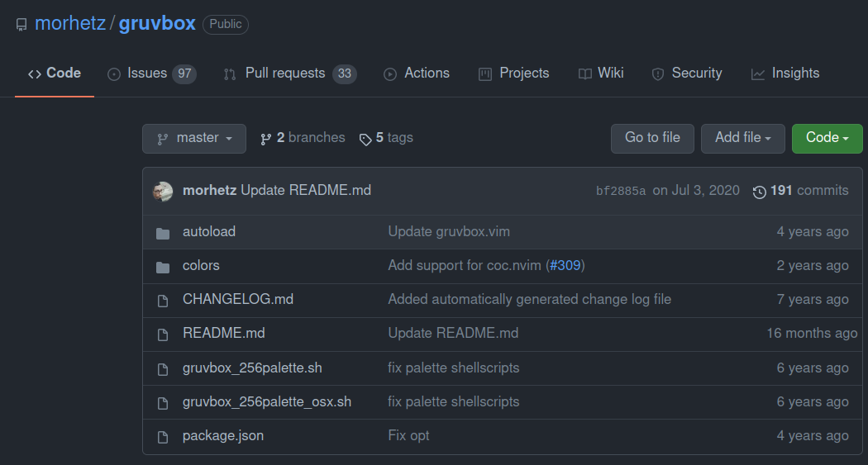
Task: Open the gruvbox repository name link
Action: click(157, 24)
